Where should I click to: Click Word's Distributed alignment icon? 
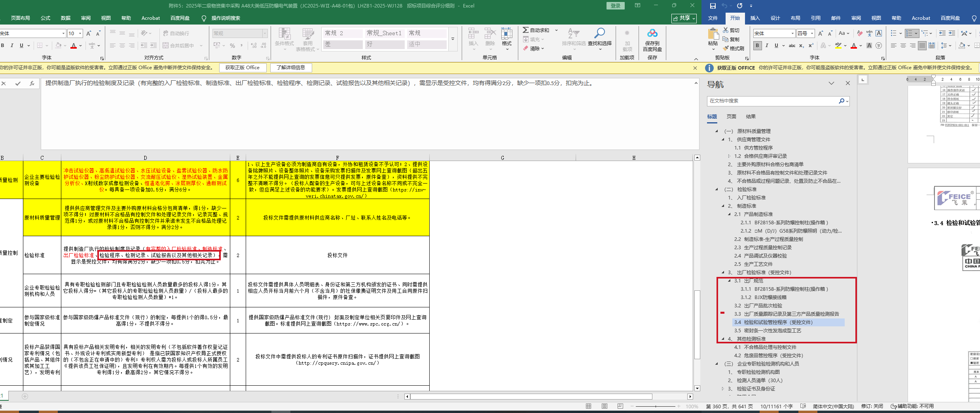click(x=932, y=45)
